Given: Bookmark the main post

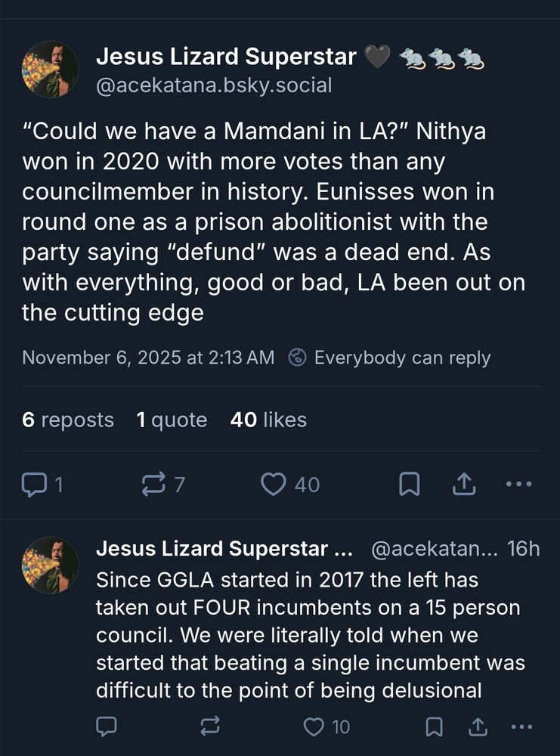Looking at the screenshot, I should [x=409, y=485].
